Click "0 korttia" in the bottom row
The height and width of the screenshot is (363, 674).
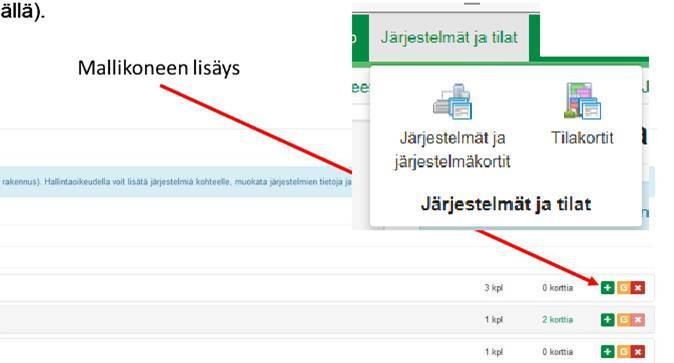coord(557,352)
